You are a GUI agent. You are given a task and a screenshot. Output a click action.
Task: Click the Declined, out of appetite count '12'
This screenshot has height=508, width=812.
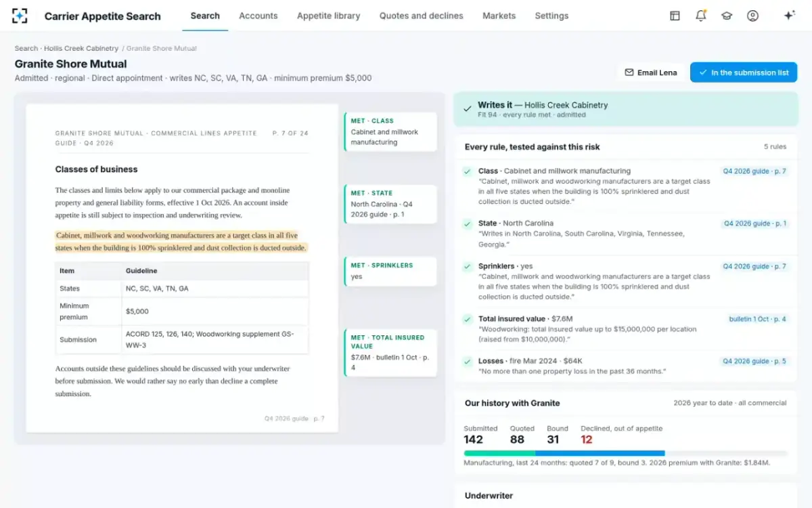tap(587, 440)
